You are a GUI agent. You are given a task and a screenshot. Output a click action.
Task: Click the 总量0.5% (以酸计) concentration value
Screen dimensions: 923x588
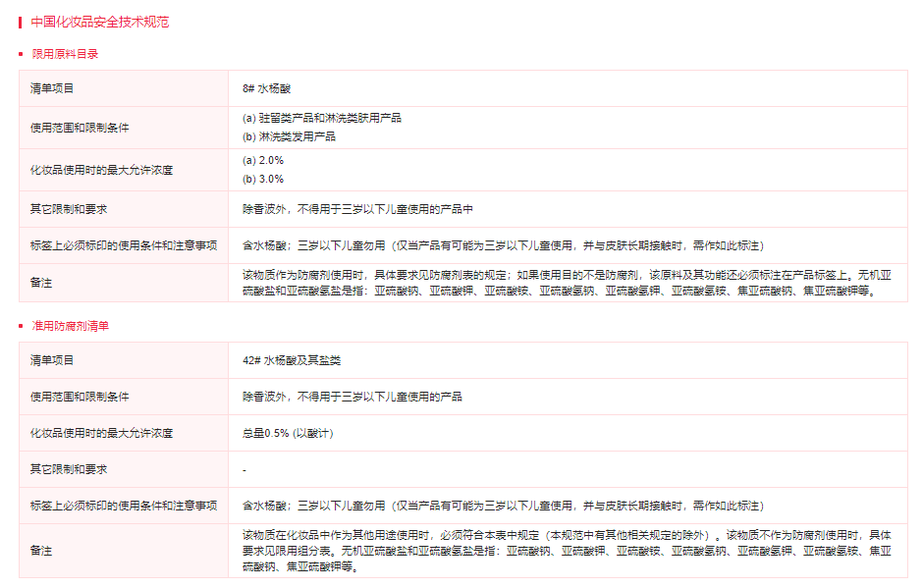[x=287, y=432]
